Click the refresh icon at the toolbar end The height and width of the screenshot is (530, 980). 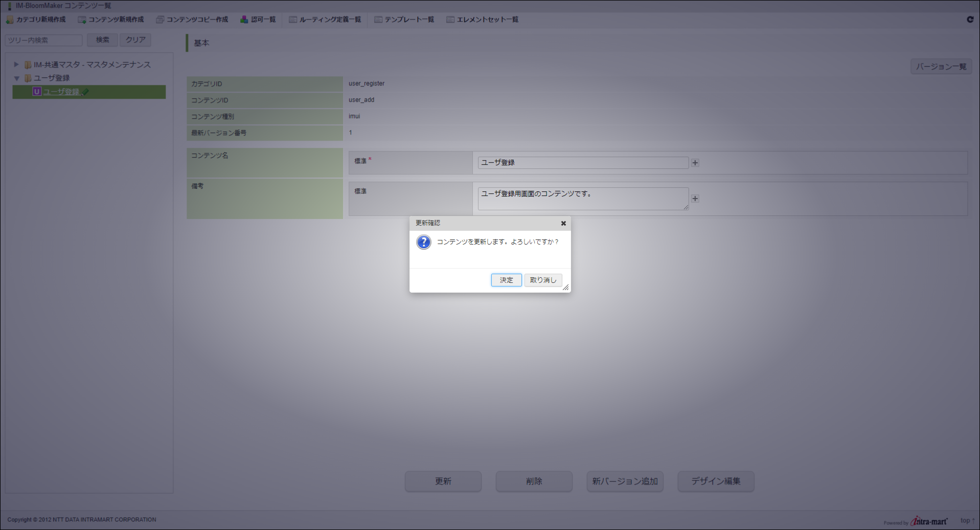(970, 19)
